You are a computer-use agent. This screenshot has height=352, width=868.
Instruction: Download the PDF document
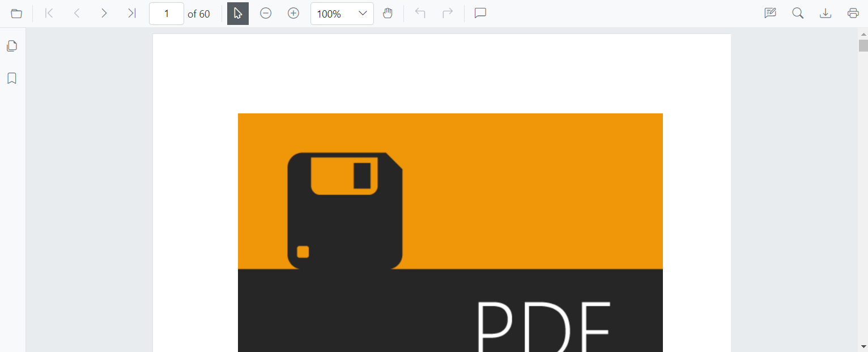coord(826,14)
